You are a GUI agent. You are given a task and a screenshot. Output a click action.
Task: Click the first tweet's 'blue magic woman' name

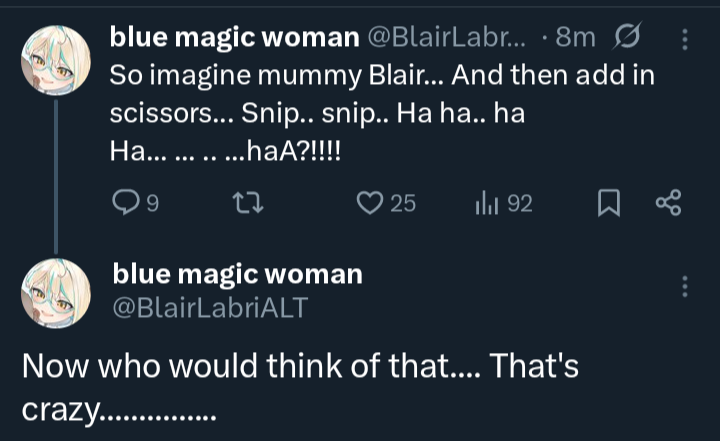point(234,38)
